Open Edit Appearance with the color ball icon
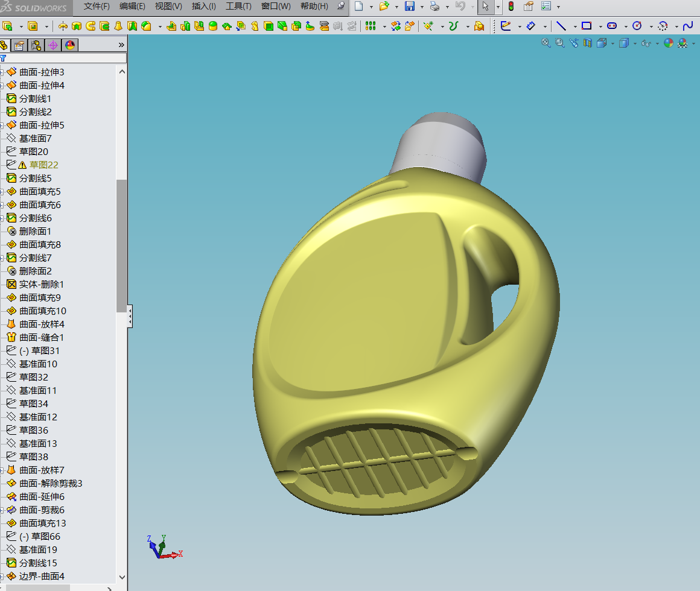 point(668,43)
